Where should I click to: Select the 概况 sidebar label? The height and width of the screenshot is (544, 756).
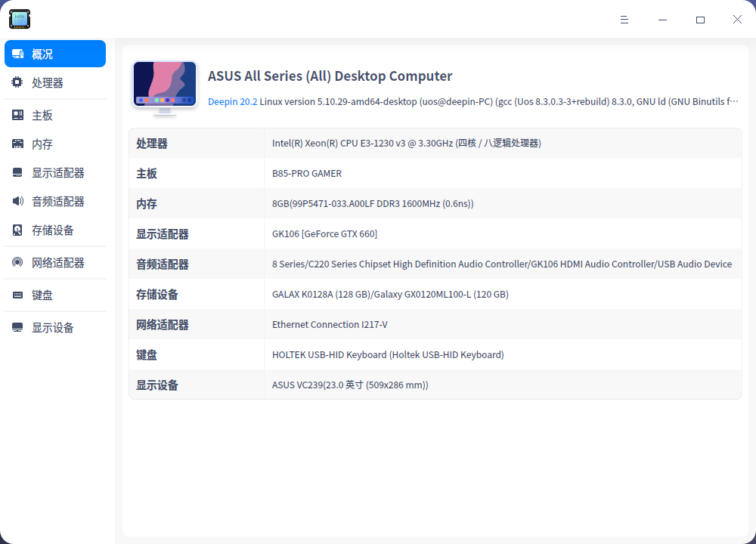point(42,54)
